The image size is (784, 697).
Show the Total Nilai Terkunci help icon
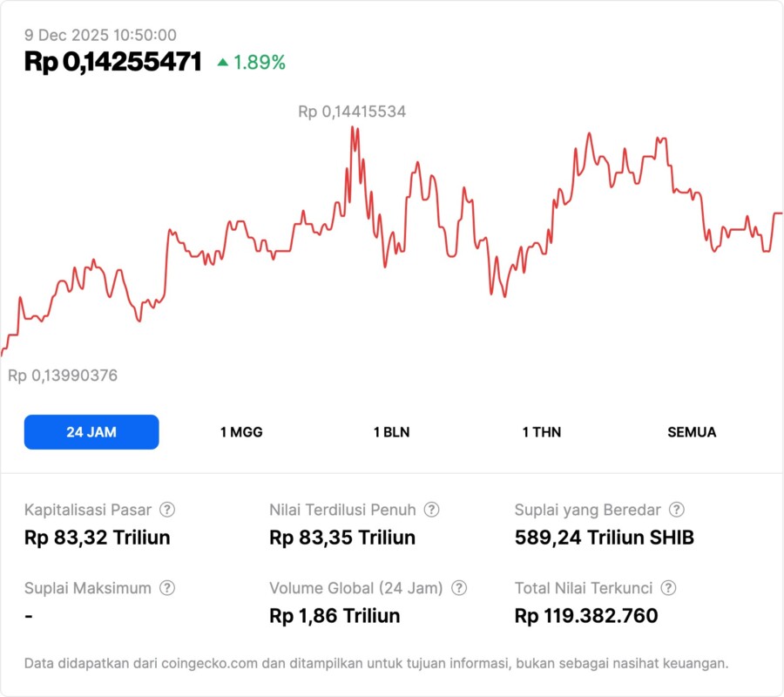(x=668, y=588)
